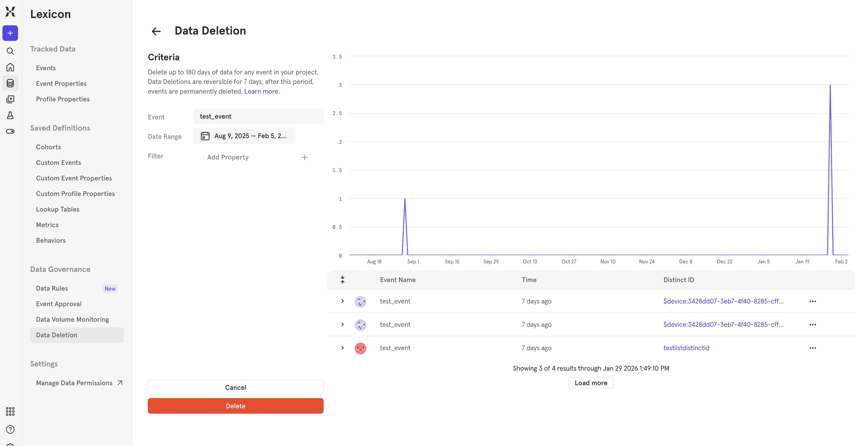The width and height of the screenshot is (868, 446).
Task: Go to the home icon in the left rail
Action: pos(10,67)
